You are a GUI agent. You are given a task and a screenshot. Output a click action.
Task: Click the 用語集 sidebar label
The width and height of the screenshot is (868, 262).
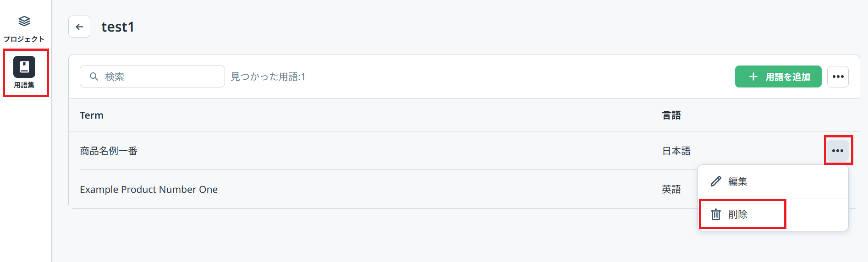(24, 85)
